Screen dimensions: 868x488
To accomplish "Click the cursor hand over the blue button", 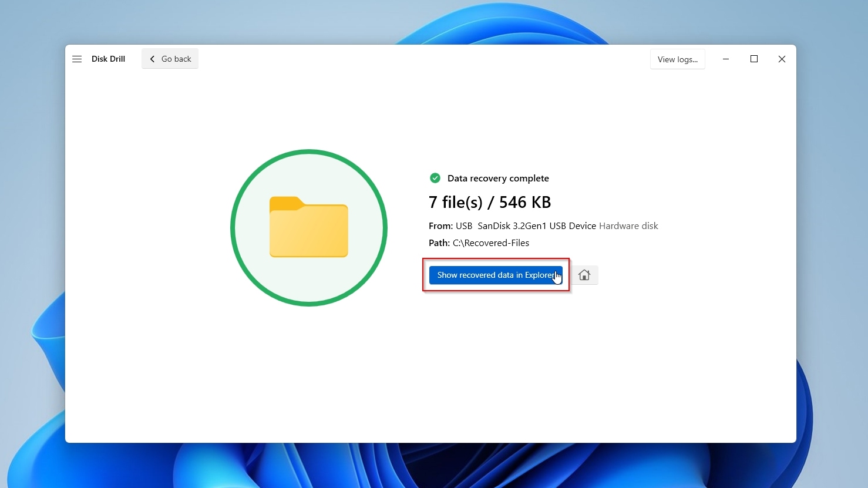I will [557, 277].
